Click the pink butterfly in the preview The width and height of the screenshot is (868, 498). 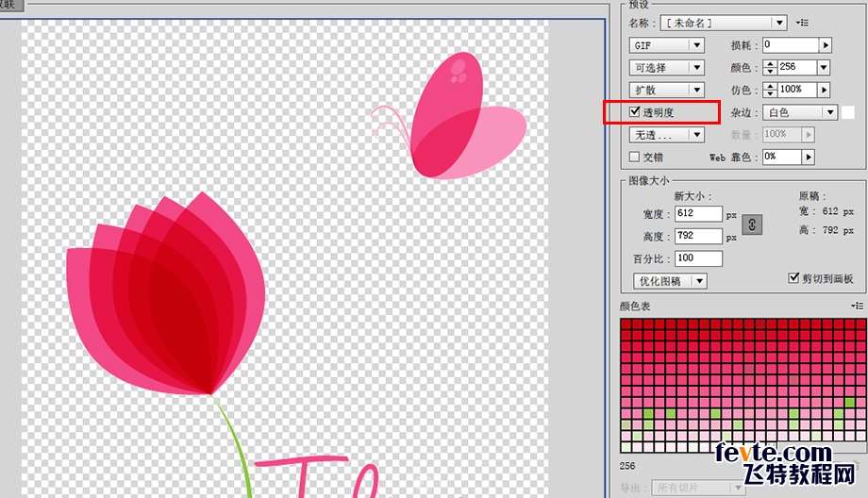pos(448,116)
